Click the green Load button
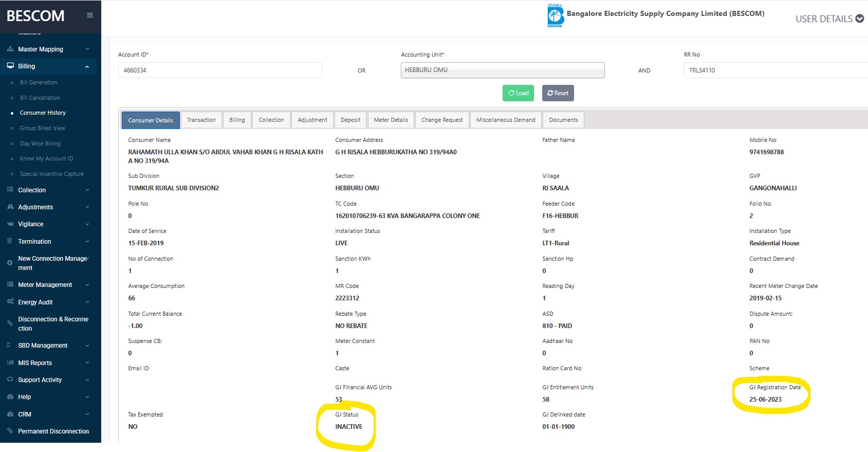Image resolution: width=868 pixels, height=452 pixels. pos(518,93)
